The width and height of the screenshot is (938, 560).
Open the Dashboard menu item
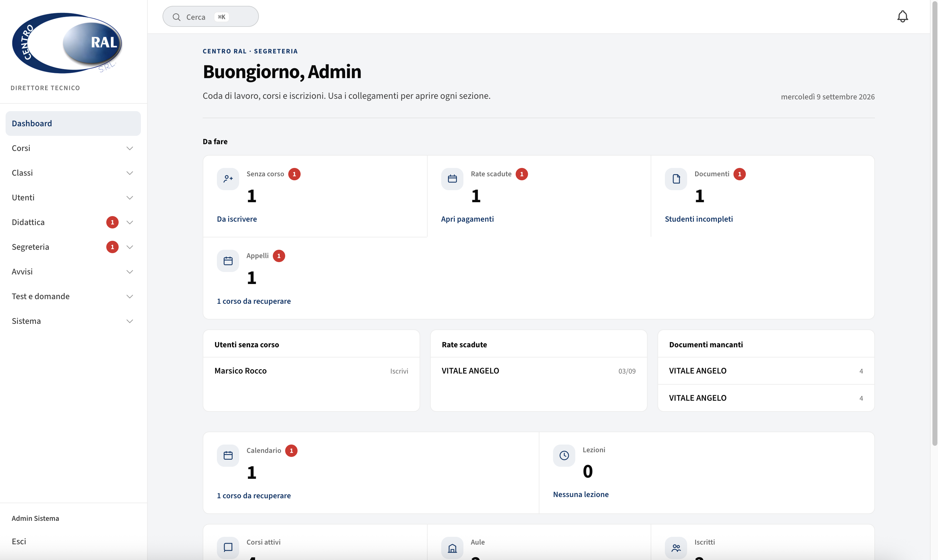click(73, 123)
